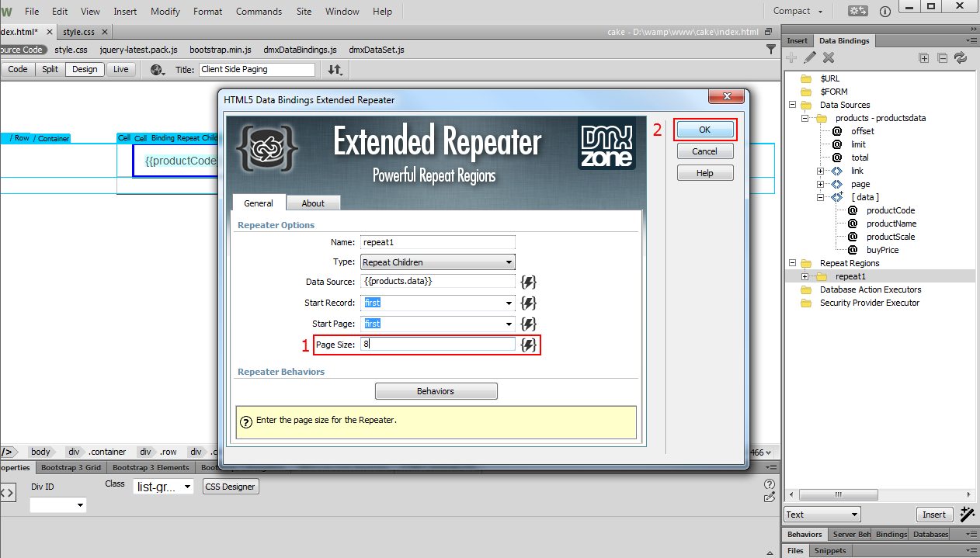Switch to the Insert panel tab
The image size is (980, 558).
click(x=798, y=40)
